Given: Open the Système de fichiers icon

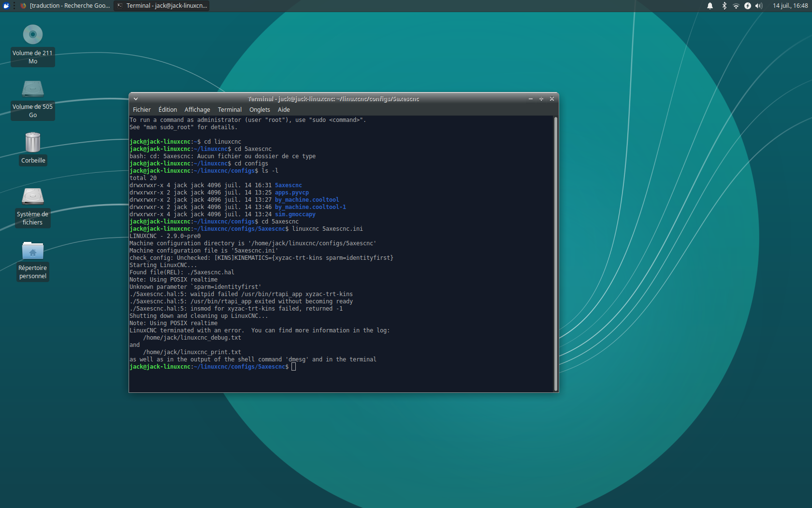Looking at the screenshot, I should point(33,196).
